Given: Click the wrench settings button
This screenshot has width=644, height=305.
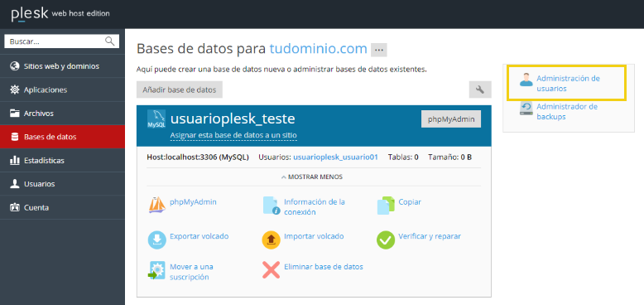Looking at the screenshot, I should tap(480, 90).
